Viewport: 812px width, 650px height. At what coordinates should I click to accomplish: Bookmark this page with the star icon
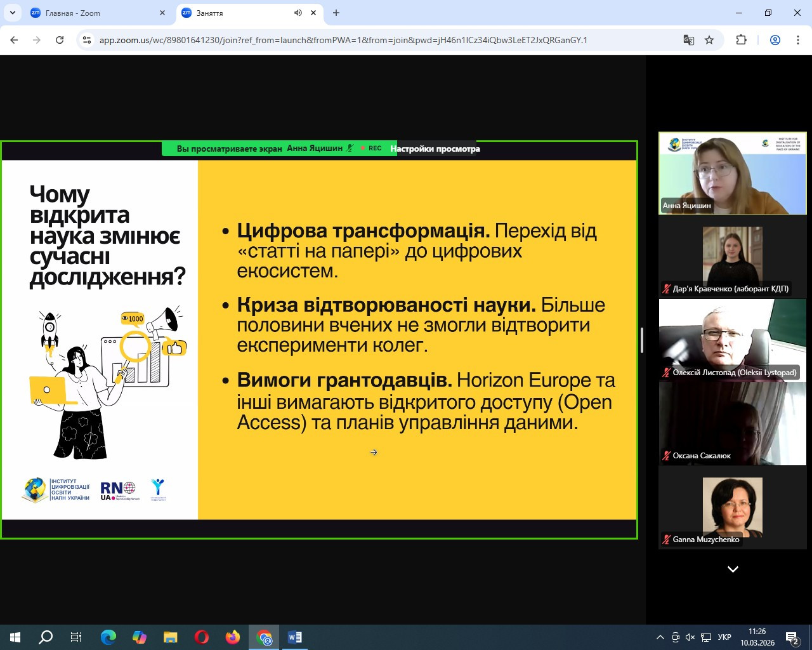709,40
